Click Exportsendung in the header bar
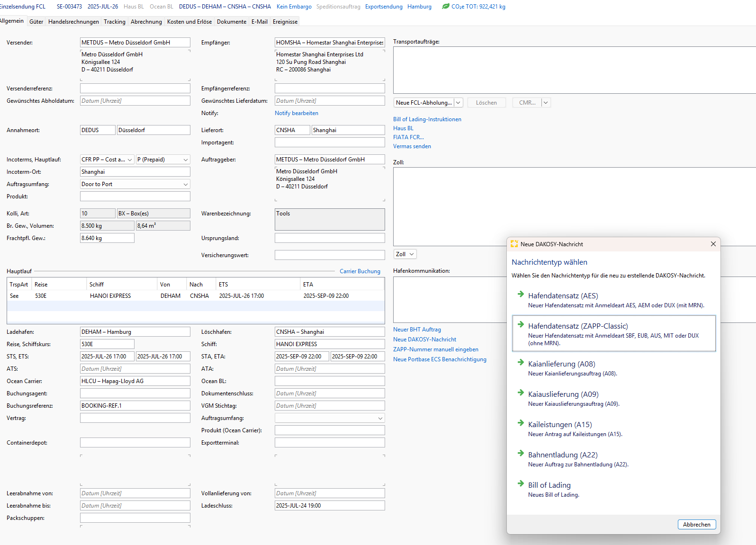The height and width of the screenshot is (545, 756). coord(384,7)
